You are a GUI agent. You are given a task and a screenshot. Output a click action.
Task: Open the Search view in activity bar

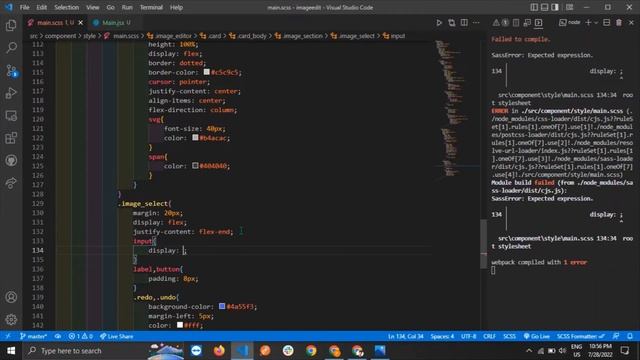pyautogui.click(x=11, y=47)
